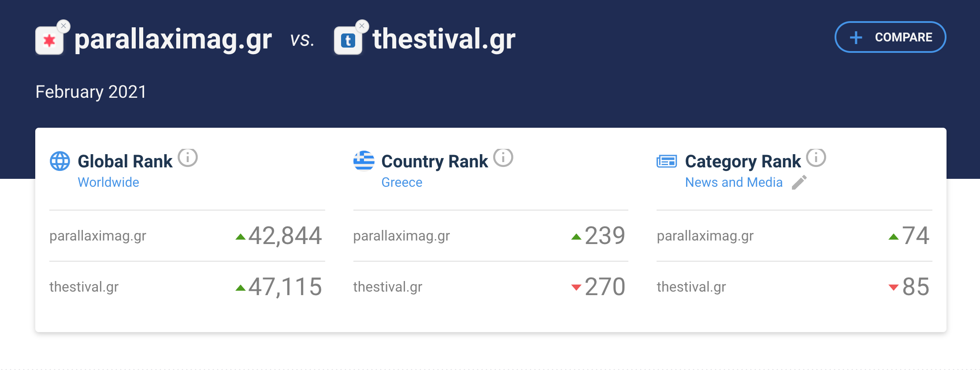Remove parallaximag.gr using its small x badge

[x=63, y=26]
